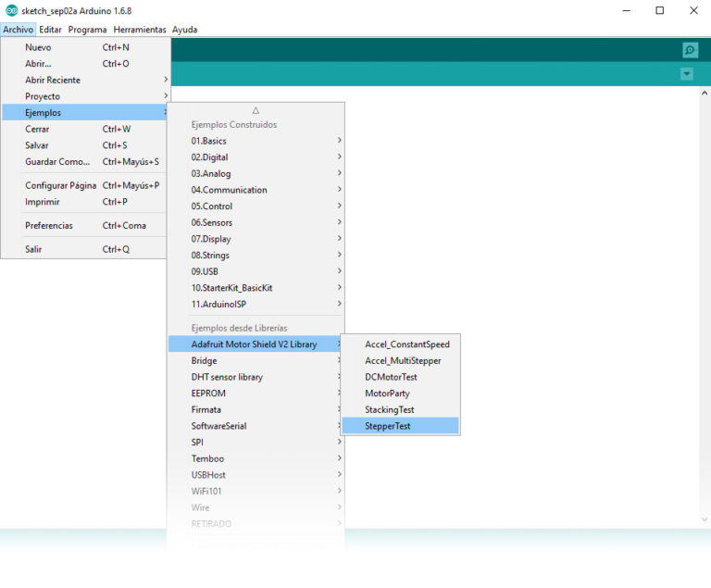Open the Ayuda menu
The height and width of the screenshot is (588, 711).
click(184, 30)
